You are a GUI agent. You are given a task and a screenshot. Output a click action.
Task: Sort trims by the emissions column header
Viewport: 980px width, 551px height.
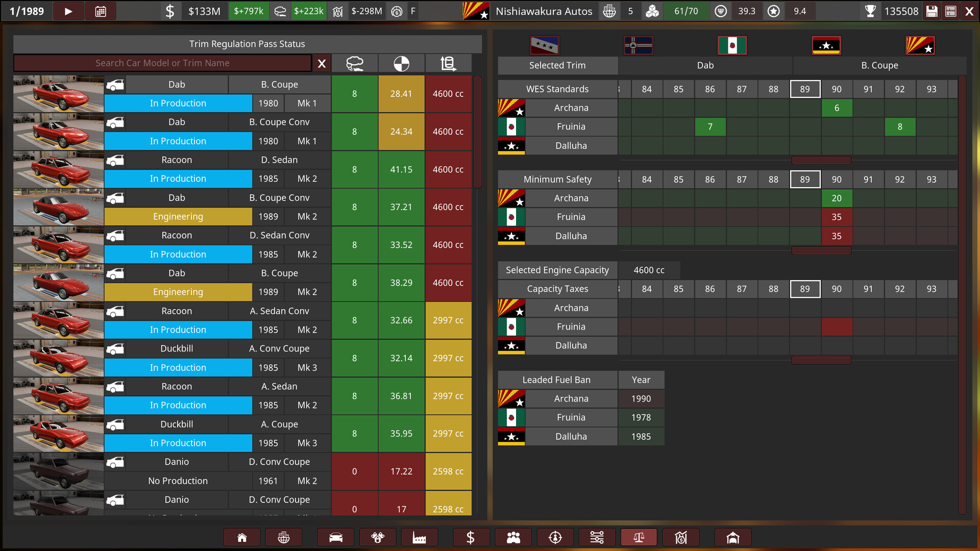(x=355, y=63)
